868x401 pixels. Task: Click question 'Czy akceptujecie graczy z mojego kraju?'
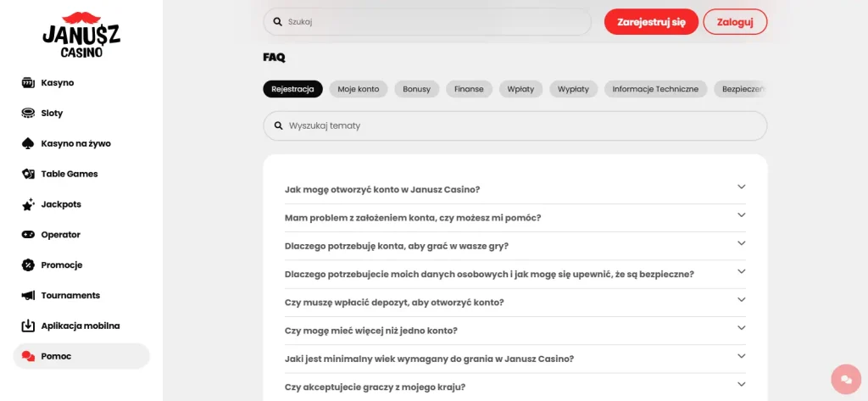375,387
